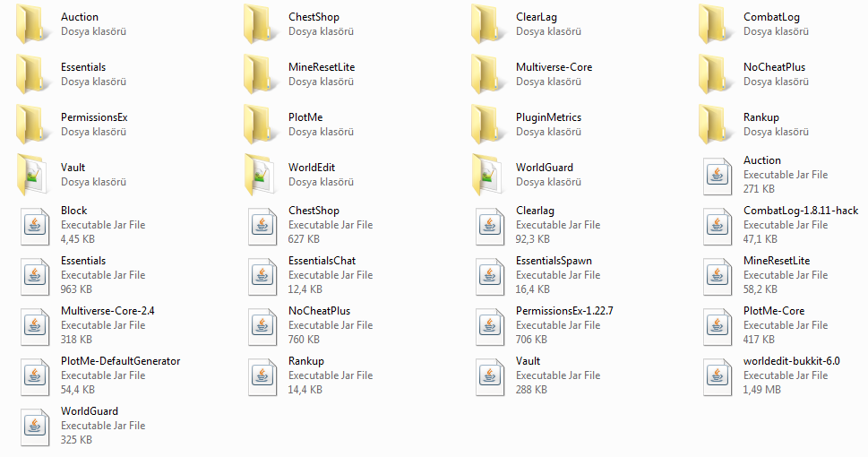
Task: Select the Block jar file icon
Action: [x=35, y=227]
